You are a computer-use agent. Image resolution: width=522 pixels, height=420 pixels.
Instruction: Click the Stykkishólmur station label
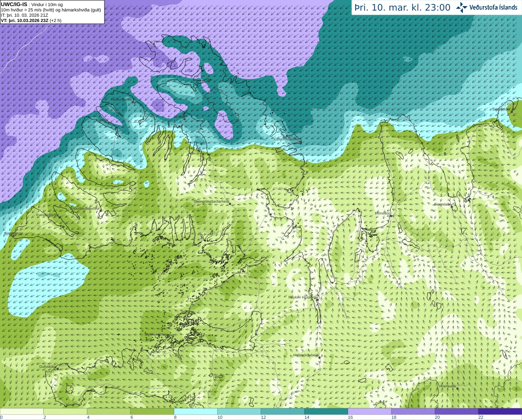156,334
